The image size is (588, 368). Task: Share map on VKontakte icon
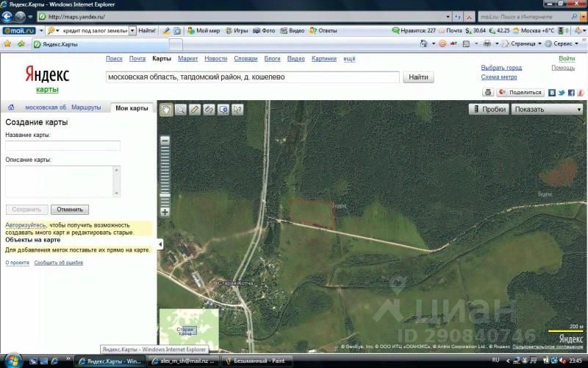click(x=552, y=93)
